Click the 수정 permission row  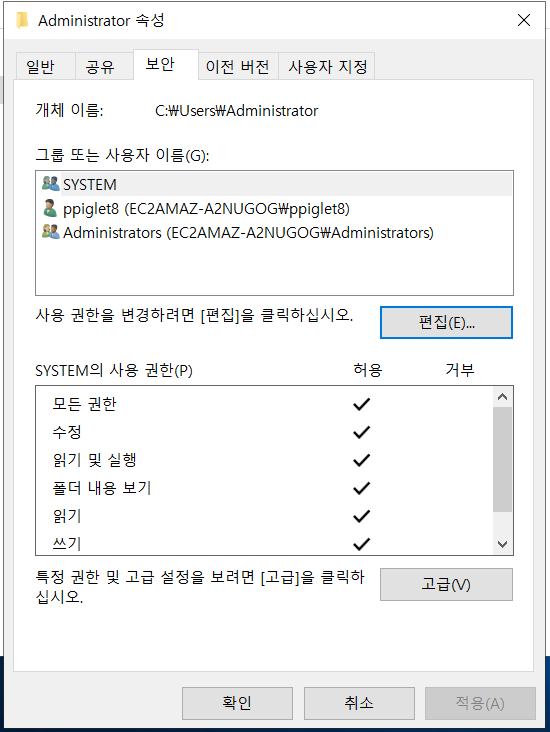264,432
